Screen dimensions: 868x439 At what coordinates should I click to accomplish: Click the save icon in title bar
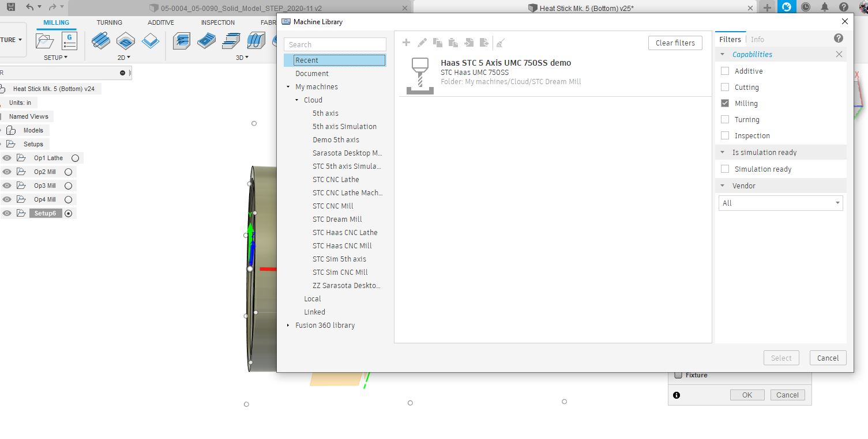(11, 7)
